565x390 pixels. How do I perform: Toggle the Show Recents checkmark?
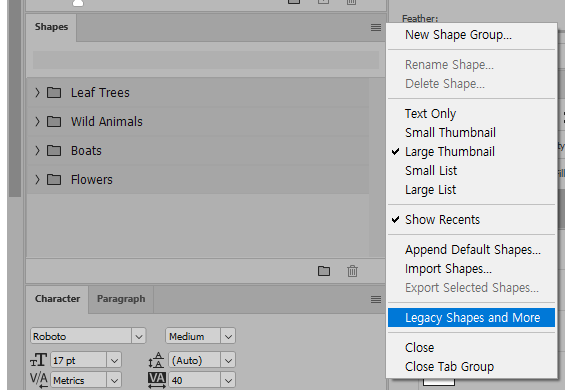pyautogui.click(x=471, y=220)
